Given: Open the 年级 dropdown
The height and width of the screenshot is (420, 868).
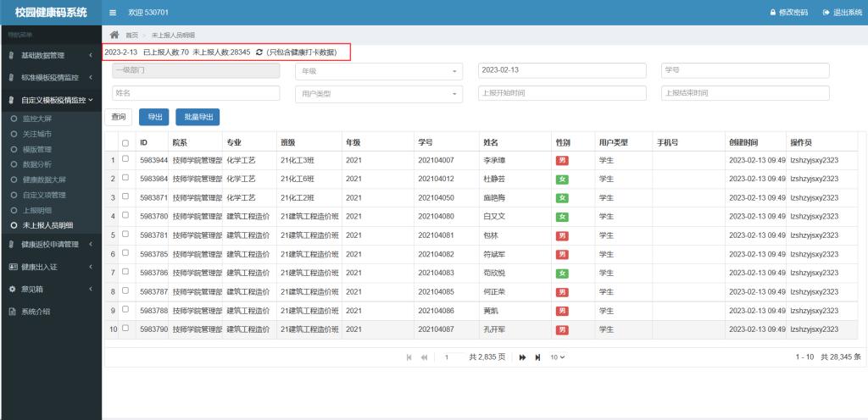Looking at the screenshot, I should (379, 71).
